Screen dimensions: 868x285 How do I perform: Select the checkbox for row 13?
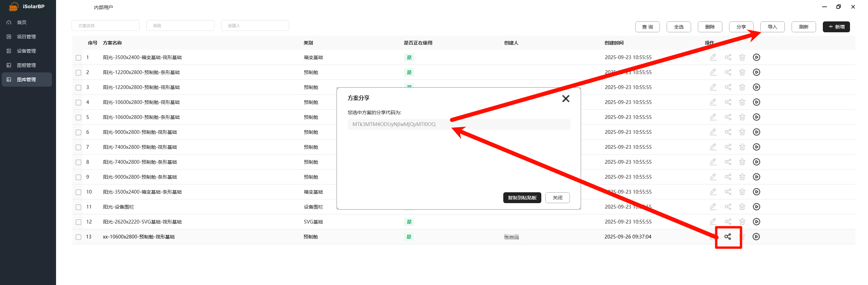(78, 237)
